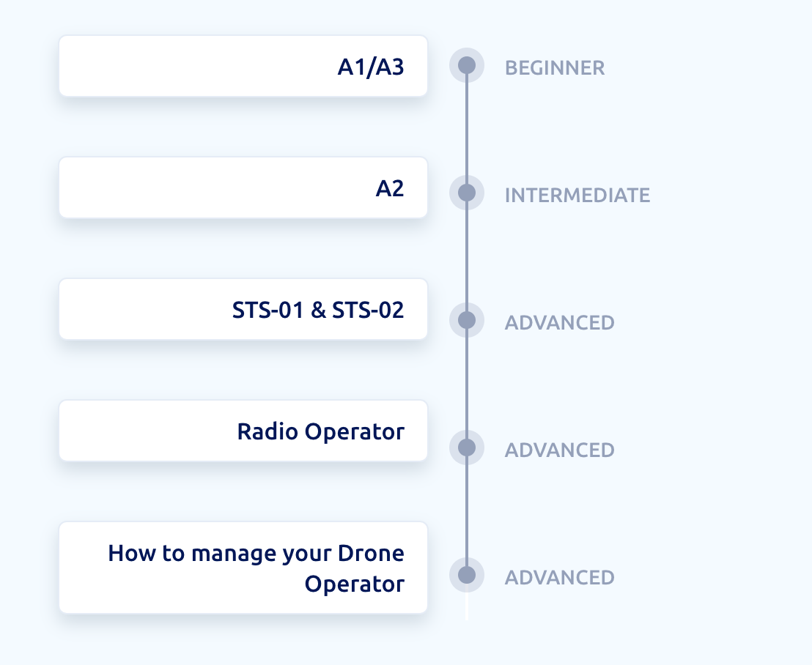
Task: Open the A2 course card
Action: click(x=243, y=187)
